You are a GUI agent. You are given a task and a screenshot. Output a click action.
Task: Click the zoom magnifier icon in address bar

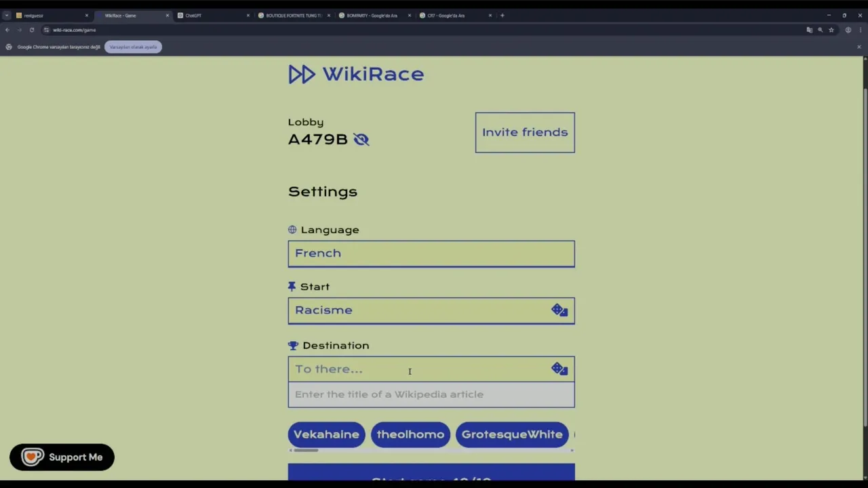(820, 30)
